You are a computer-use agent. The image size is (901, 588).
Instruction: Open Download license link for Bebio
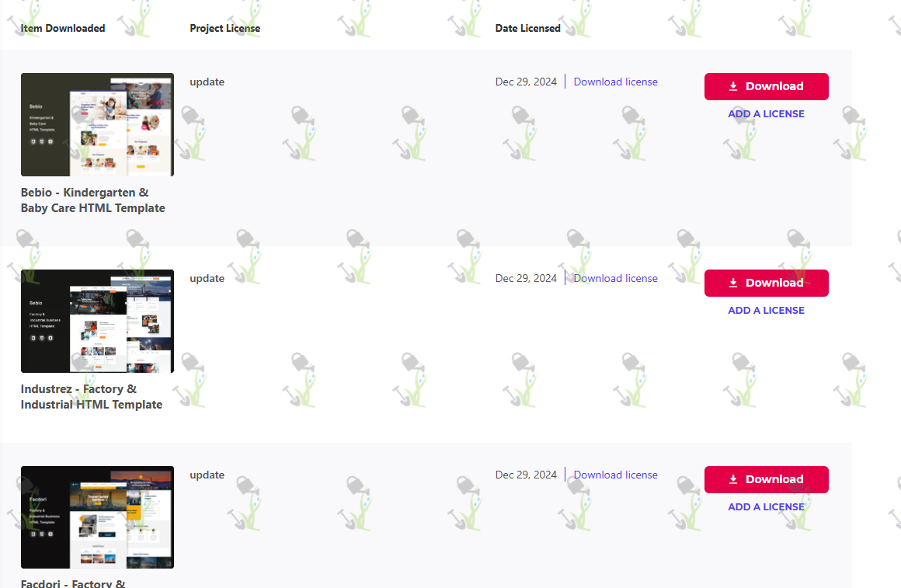(615, 82)
